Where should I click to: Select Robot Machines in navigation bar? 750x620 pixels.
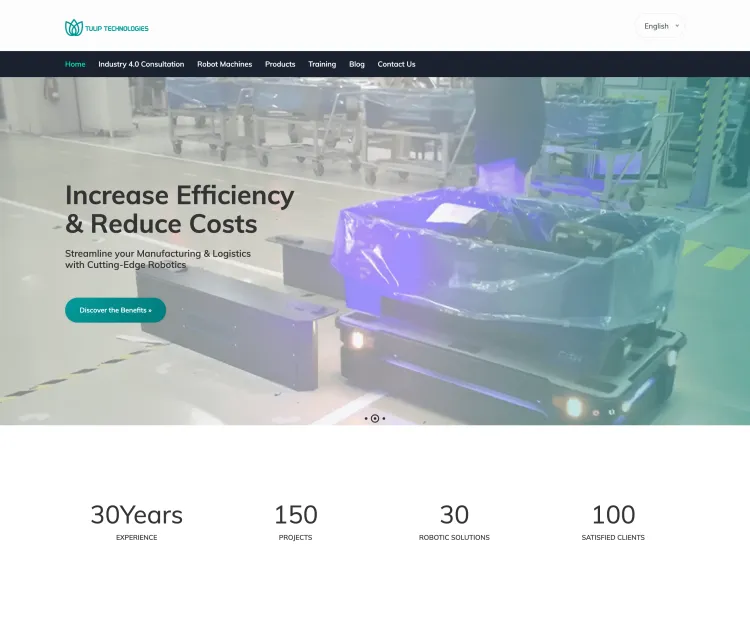click(x=224, y=64)
